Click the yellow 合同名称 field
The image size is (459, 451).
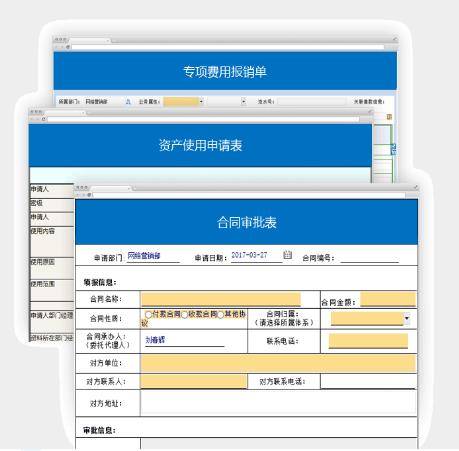click(x=221, y=299)
